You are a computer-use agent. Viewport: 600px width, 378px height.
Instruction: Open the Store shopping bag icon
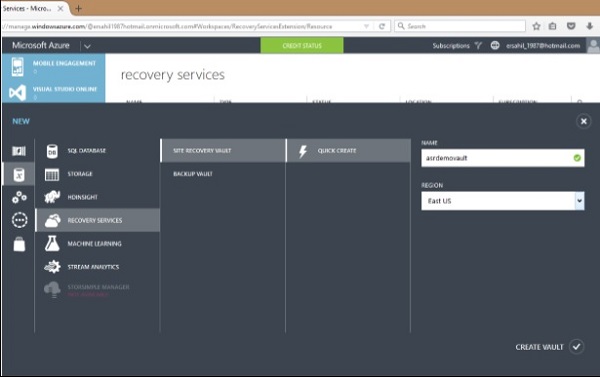(19, 244)
